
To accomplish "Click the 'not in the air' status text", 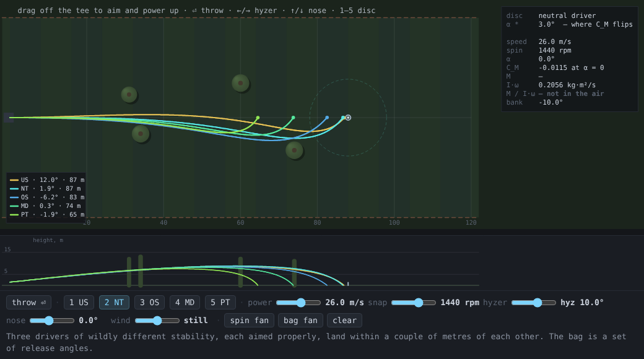I will [x=575, y=93].
